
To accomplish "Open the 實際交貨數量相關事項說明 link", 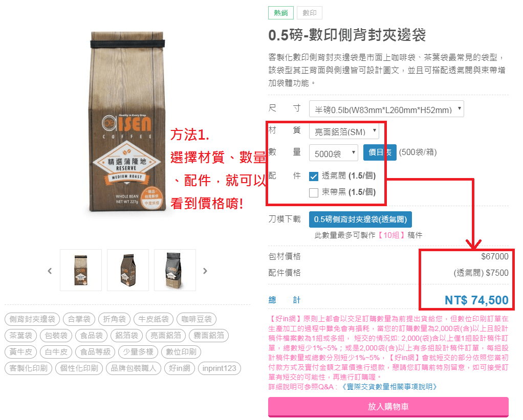I will tap(388, 387).
